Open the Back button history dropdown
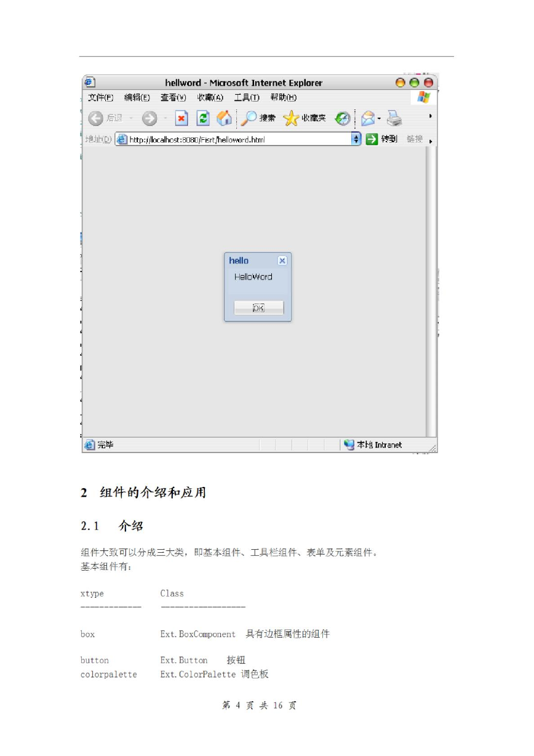534x756 pixels. coord(131,118)
